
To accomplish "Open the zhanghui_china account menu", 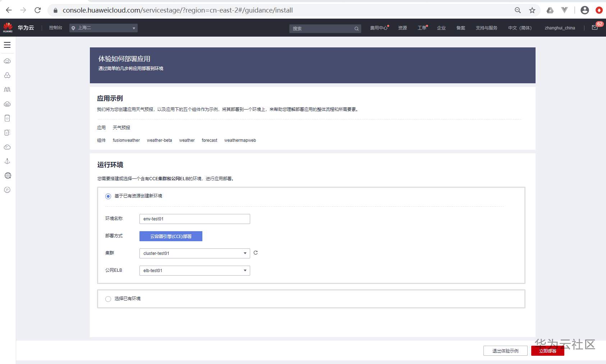I will click(x=560, y=28).
